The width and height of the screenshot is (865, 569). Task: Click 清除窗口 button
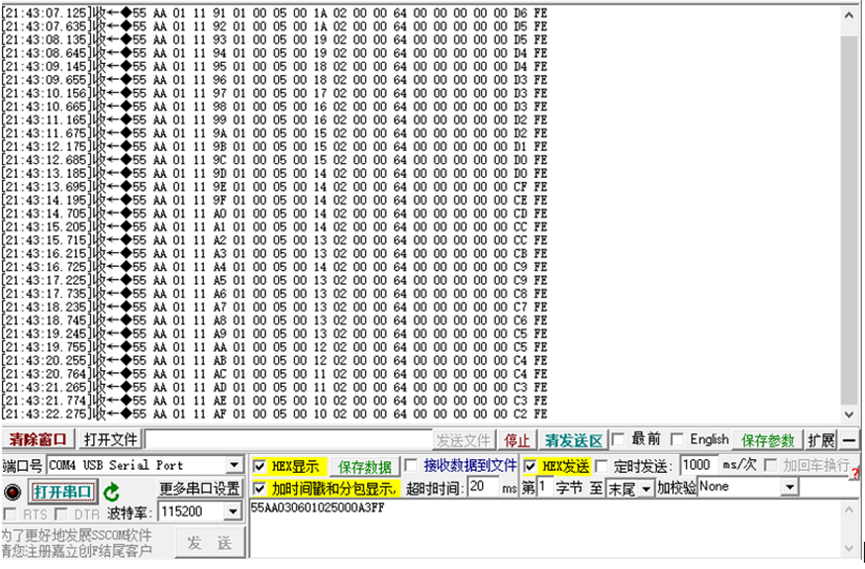point(38,440)
